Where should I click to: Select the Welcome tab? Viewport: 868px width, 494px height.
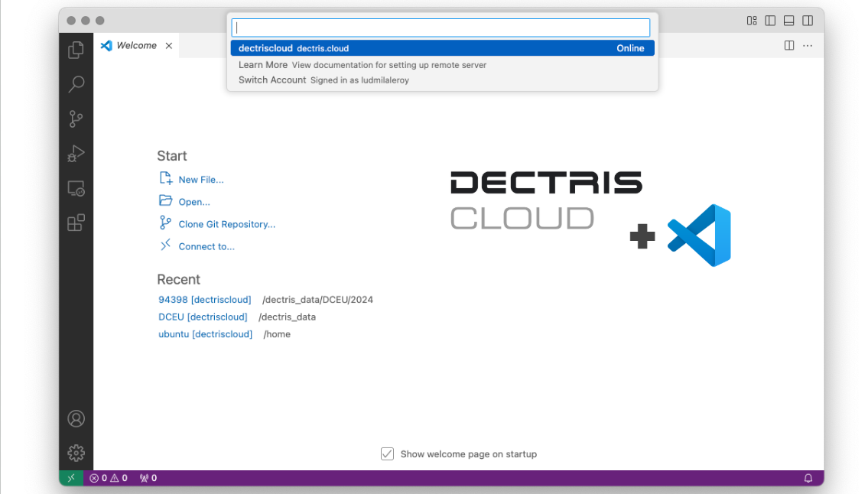[136, 45]
